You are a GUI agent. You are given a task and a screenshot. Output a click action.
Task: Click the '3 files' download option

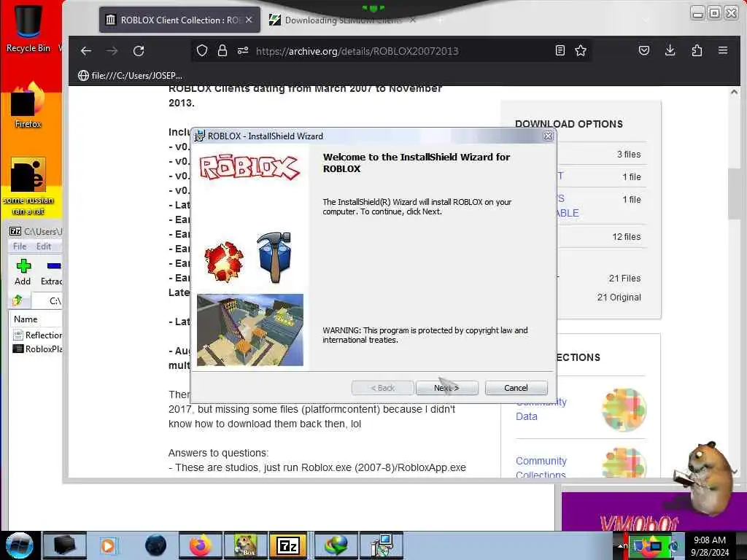[x=628, y=155]
